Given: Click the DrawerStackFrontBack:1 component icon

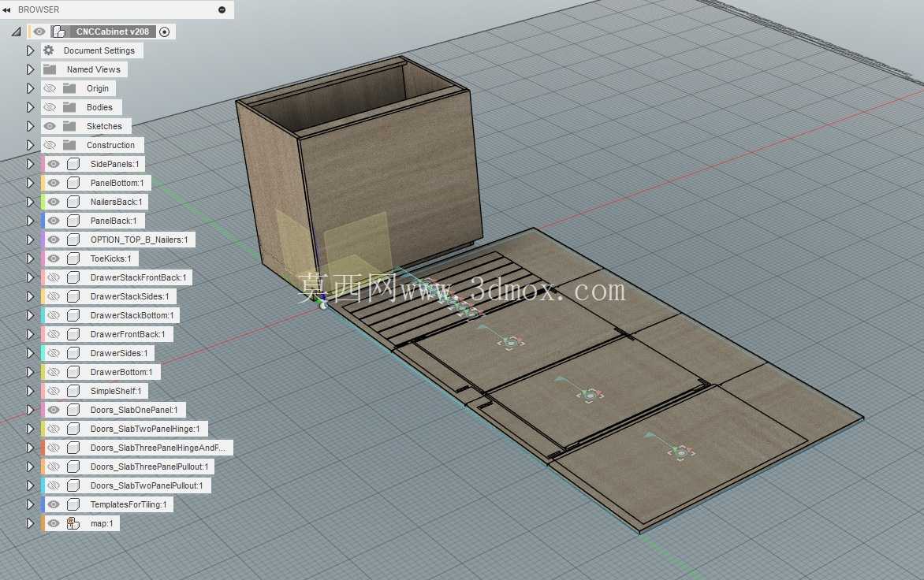Looking at the screenshot, I should [x=73, y=277].
